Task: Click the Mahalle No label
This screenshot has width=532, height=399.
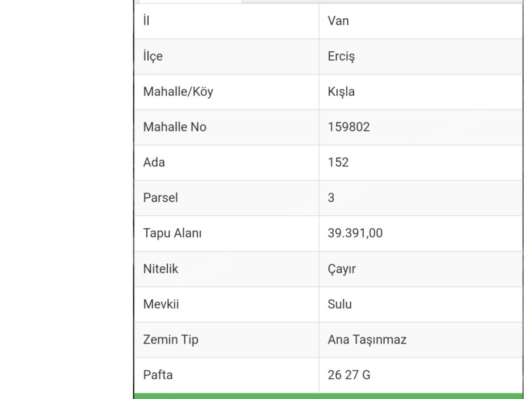Action: click(175, 127)
